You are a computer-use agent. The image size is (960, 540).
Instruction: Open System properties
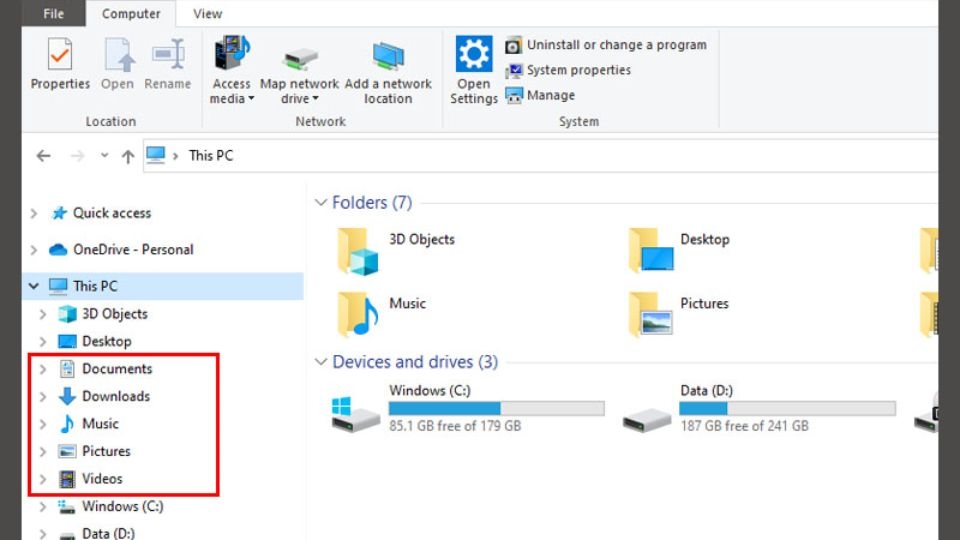(x=568, y=70)
